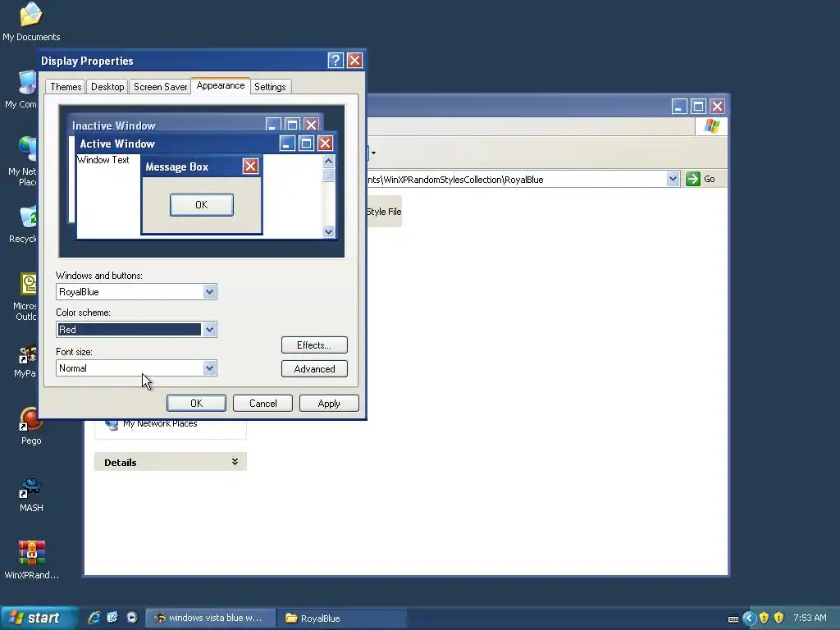
Task: Open the toolbar dropdown arrow in Explorer
Action: (x=373, y=153)
